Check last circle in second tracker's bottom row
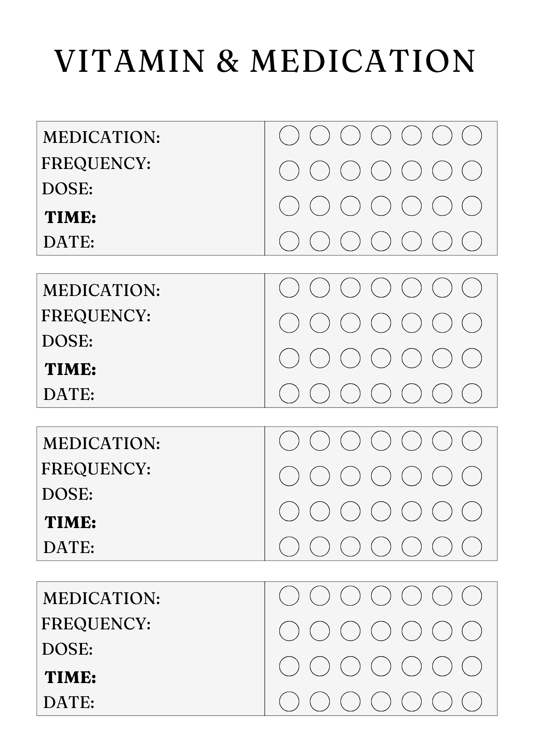 [x=472, y=393]
